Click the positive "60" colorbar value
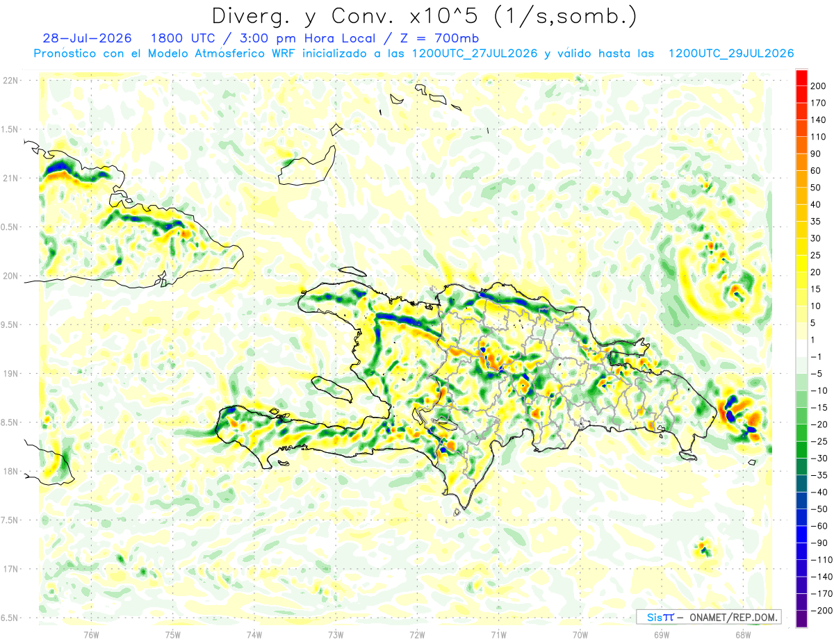This screenshot has width=834, height=644. pos(816,171)
